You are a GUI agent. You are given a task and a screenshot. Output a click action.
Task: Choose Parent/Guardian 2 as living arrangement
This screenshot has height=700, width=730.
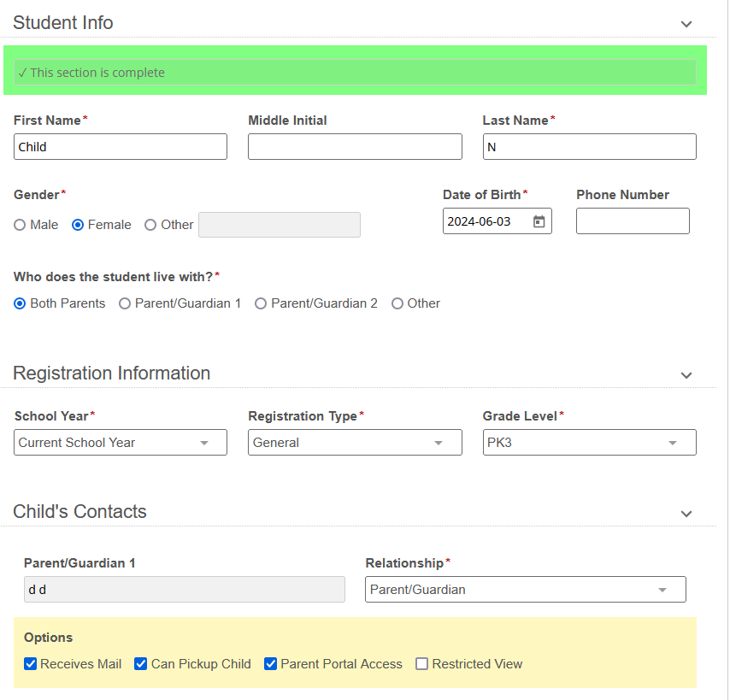261,303
